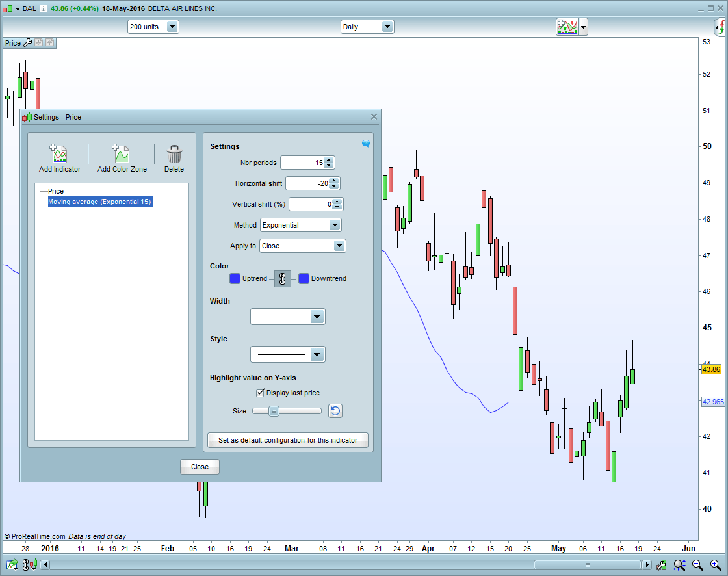The width and height of the screenshot is (728, 576).
Task: Decrease Horizontal shift with the down stepper
Action: [334, 187]
